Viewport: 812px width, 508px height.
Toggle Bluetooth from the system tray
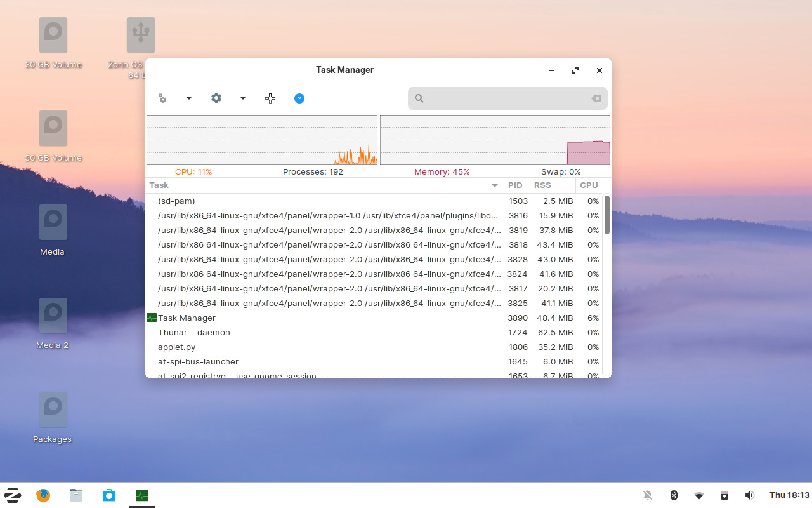coord(674,495)
